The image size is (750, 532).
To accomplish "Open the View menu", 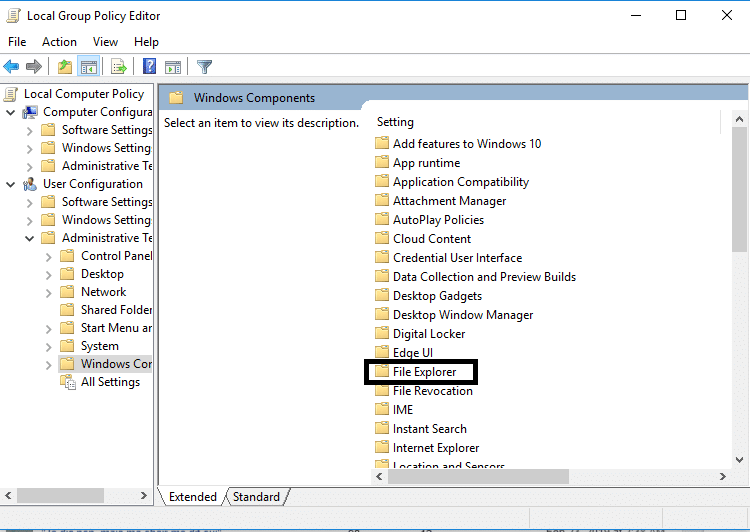I will [x=105, y=42].
